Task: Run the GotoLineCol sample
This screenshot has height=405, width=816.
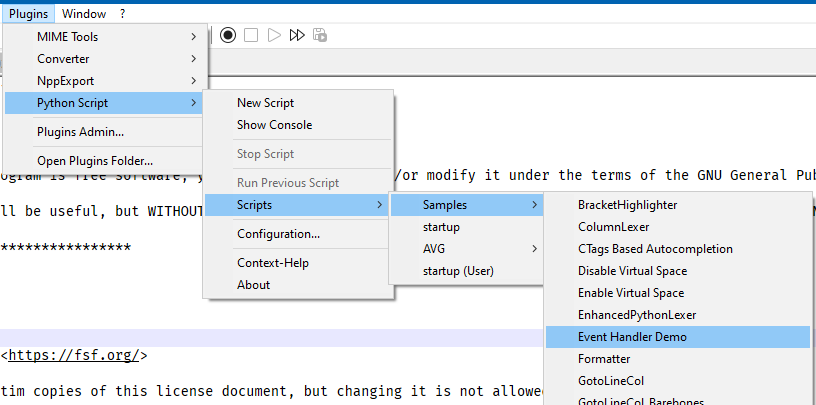Action: click(x=678, y=381)
